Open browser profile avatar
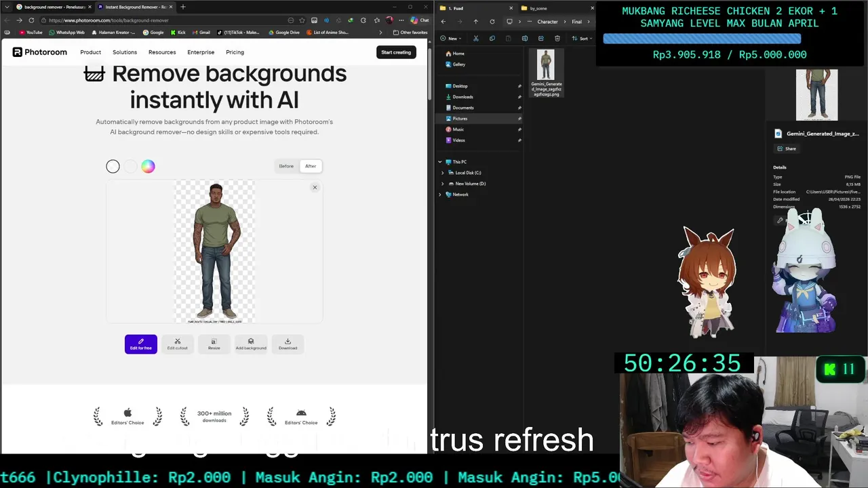This screenshot has height=488, width=868. [389, 20]
